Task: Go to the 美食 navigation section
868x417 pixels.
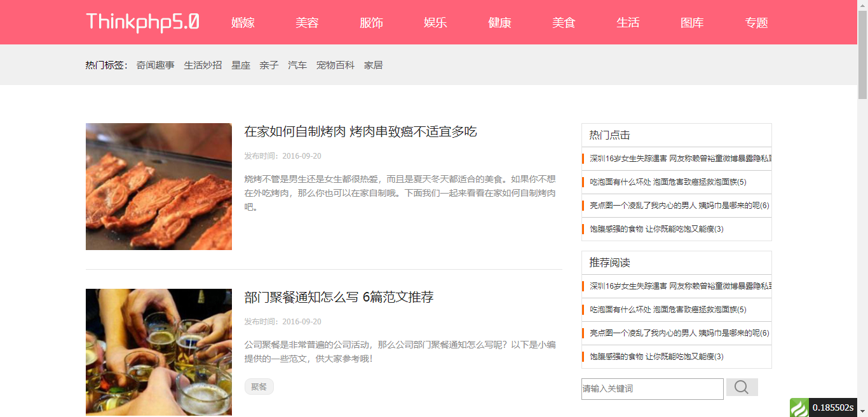Action: click(x=564, y=23)
